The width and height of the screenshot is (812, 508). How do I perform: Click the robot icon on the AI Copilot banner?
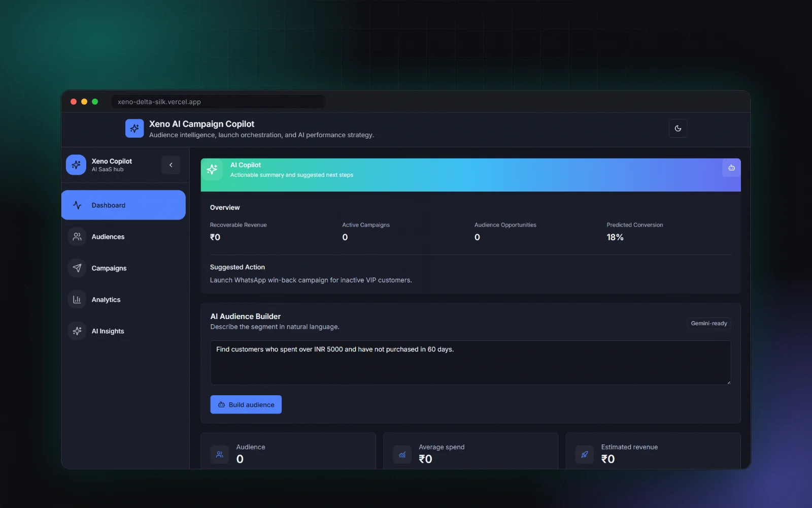(x=731, y=168)
